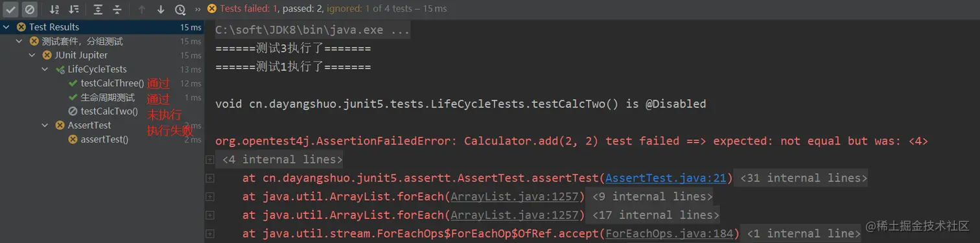This screenshot has width=980, height=243.
Task: Collapse the JUnit Jupiter tree node
Action: 32,55
